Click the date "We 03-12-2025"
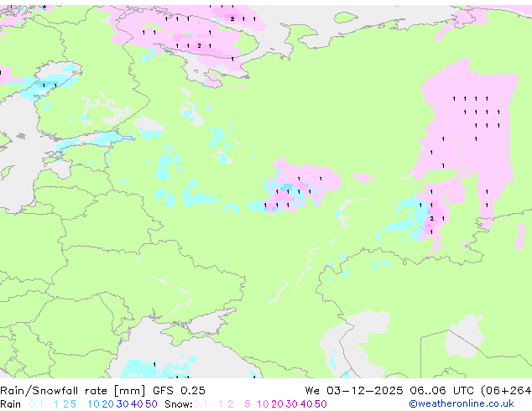Image resolution: width=532 pixels, height=411 pixels. click(354, 391)
